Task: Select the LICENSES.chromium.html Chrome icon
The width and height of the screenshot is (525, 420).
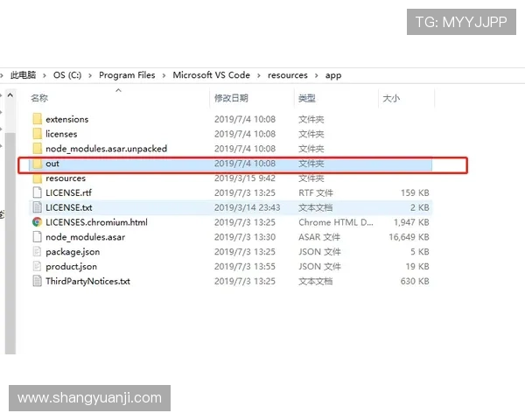Action: click(x=37, y=222)
